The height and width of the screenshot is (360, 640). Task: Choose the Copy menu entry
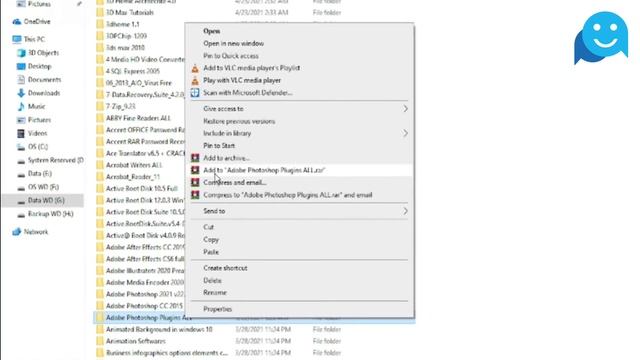click(x=211, y=240)
